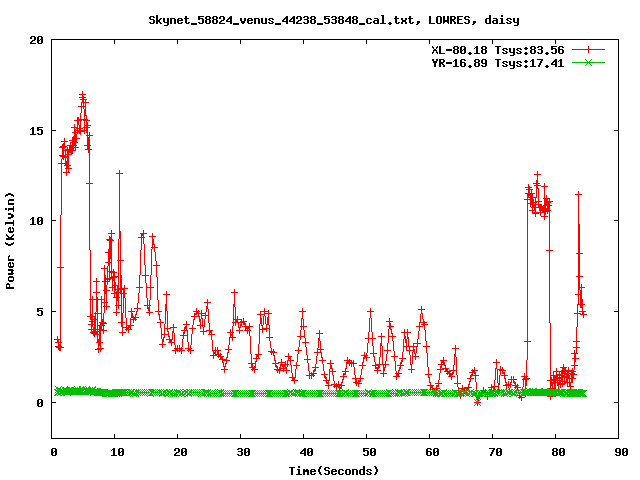Select the YR-16.89 Tsys:17.41 legend label

point(498,63)
